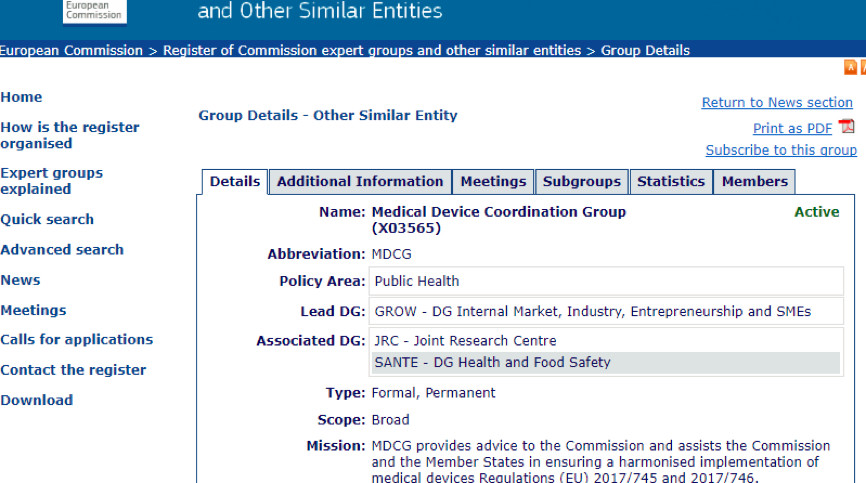Image resolution: width=866 pixels, height=483 pixels.
Task: Click the Return to News section link
Action: [777, 103]
